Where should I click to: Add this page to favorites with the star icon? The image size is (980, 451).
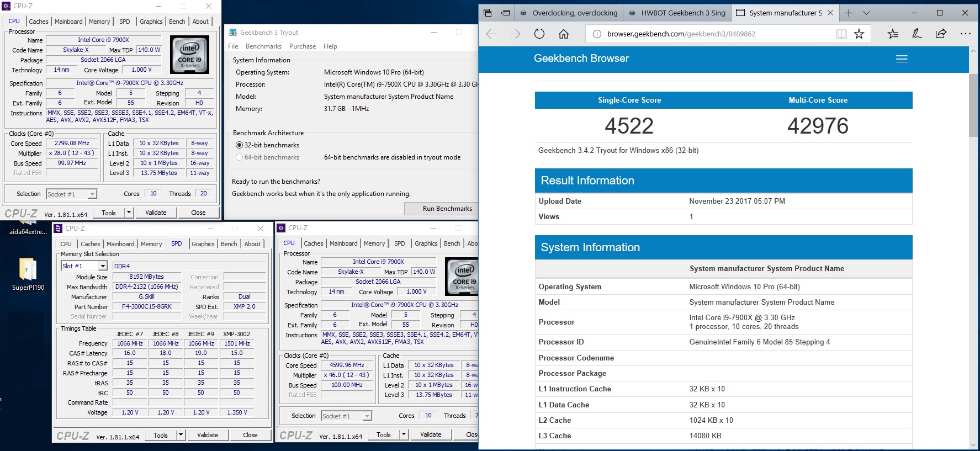(859, 34)
